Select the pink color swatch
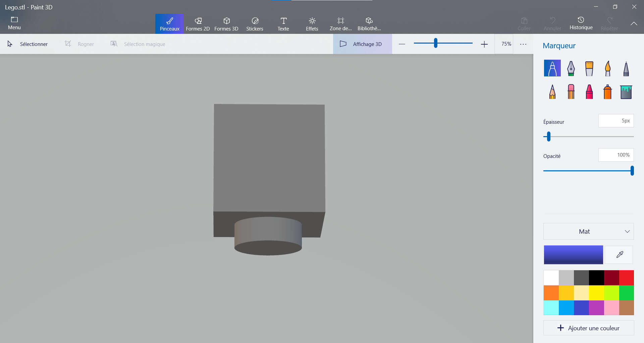 pyautogui.click(x=611, y=308)
